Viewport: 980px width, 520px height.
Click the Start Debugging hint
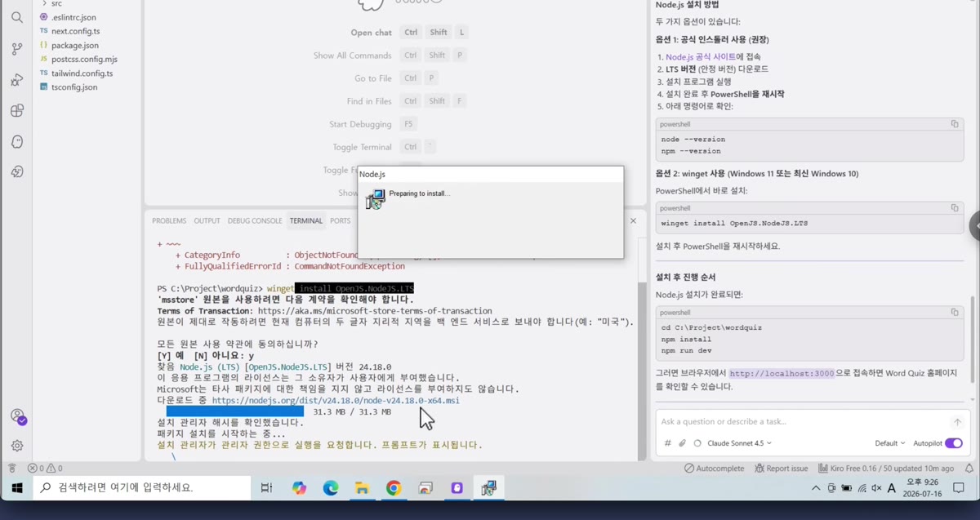coord(360,124)
